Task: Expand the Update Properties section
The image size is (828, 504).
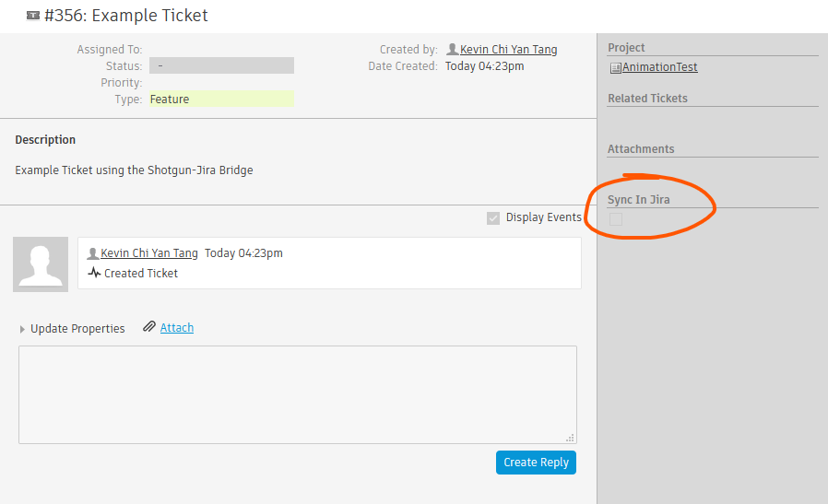Action: pos(23,329)
